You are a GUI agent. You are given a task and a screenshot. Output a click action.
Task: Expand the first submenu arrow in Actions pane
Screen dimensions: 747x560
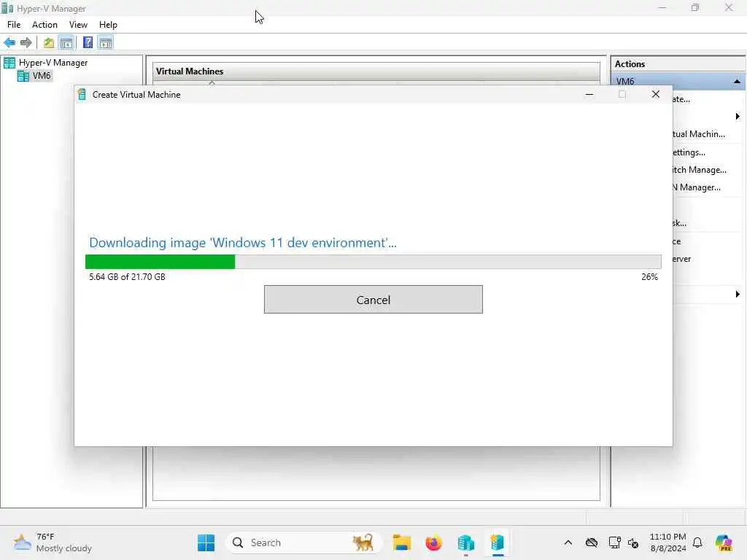738,116
